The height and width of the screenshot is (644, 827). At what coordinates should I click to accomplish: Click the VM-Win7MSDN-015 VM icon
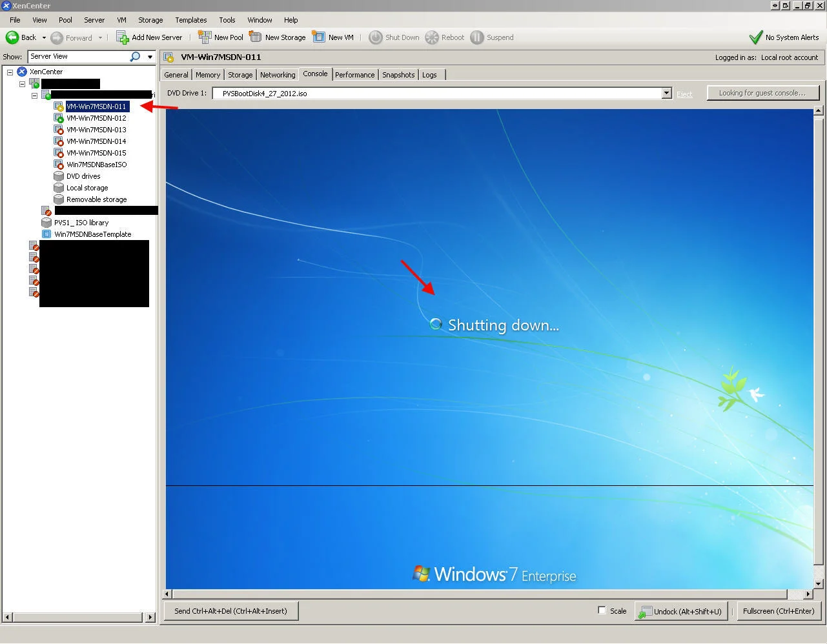59,153
